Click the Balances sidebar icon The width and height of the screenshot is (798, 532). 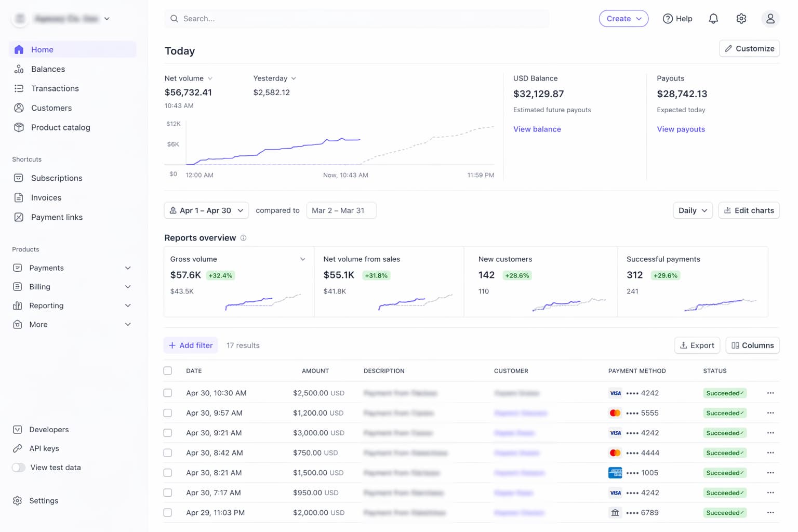[19, 69]
